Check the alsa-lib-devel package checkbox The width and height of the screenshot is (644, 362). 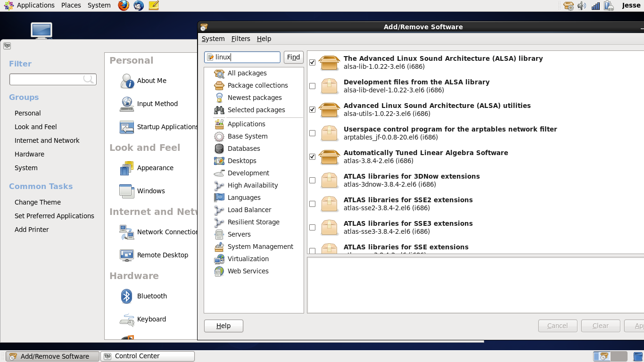312,86
